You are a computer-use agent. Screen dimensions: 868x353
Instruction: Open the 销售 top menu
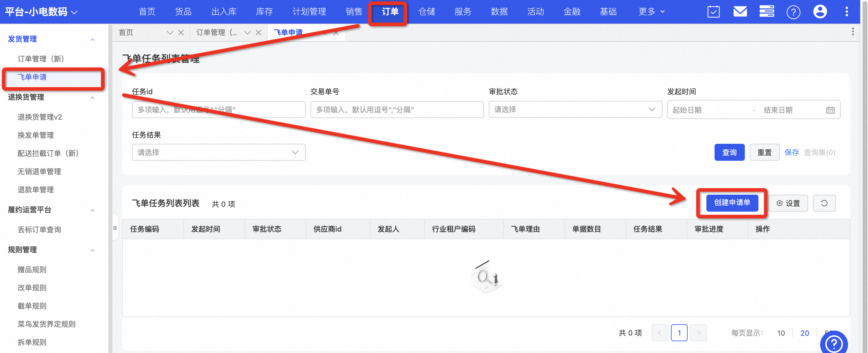tap(354, 12)
